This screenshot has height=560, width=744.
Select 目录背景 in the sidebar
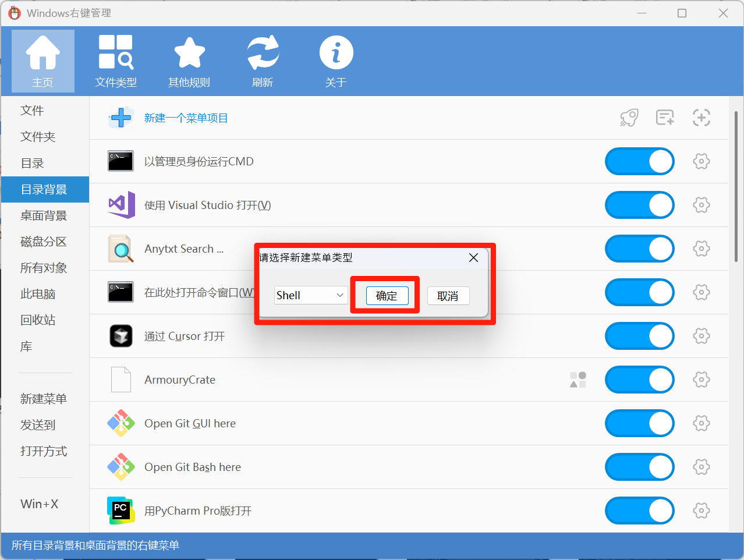point(44,189)
